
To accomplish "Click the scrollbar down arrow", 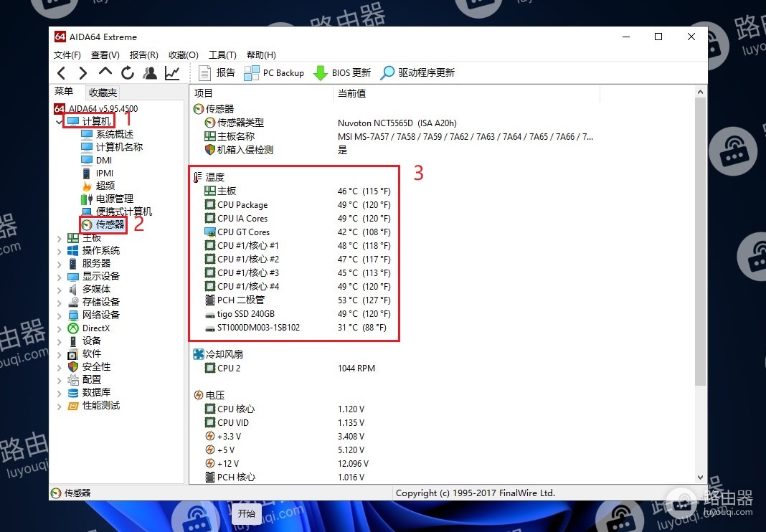I will (700, 478).
